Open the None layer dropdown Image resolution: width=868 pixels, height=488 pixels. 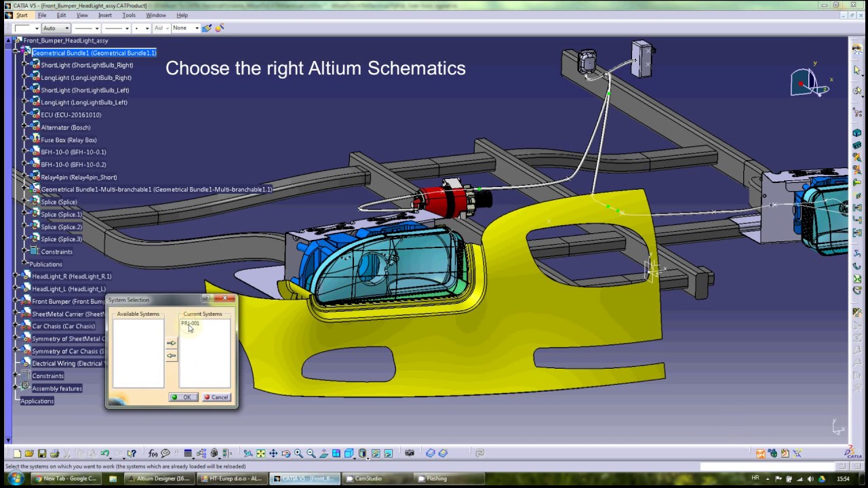pyautogui.click(x=185, y=28)
